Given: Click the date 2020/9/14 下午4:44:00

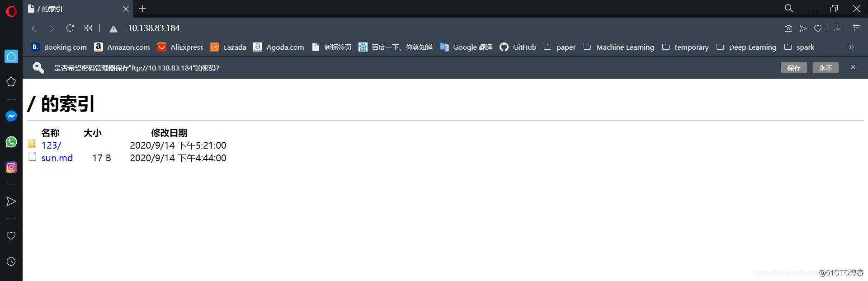Looking at the screenshot, I should point(178,158).
